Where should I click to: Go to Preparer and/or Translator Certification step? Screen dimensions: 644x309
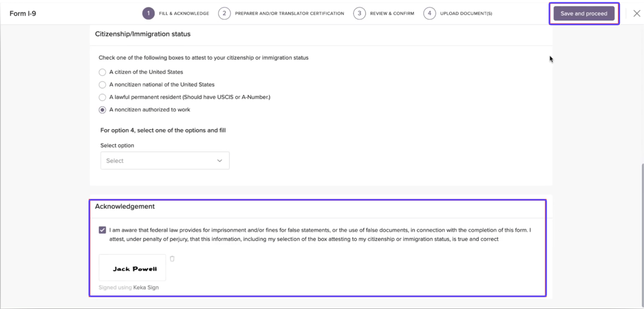289,13
